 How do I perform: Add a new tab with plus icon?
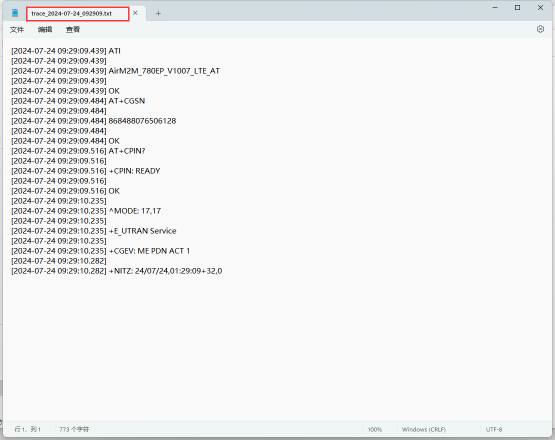pyautogui.click(x=158, y=13)
